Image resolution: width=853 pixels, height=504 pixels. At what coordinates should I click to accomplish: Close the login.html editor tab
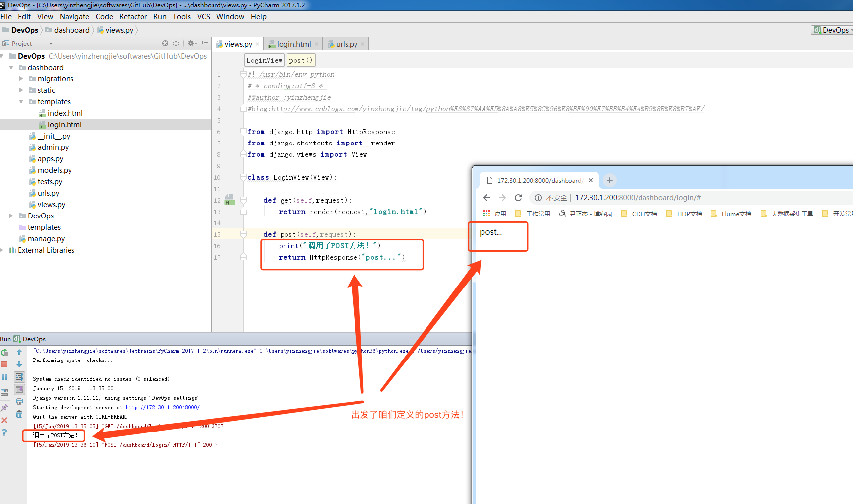317,44
